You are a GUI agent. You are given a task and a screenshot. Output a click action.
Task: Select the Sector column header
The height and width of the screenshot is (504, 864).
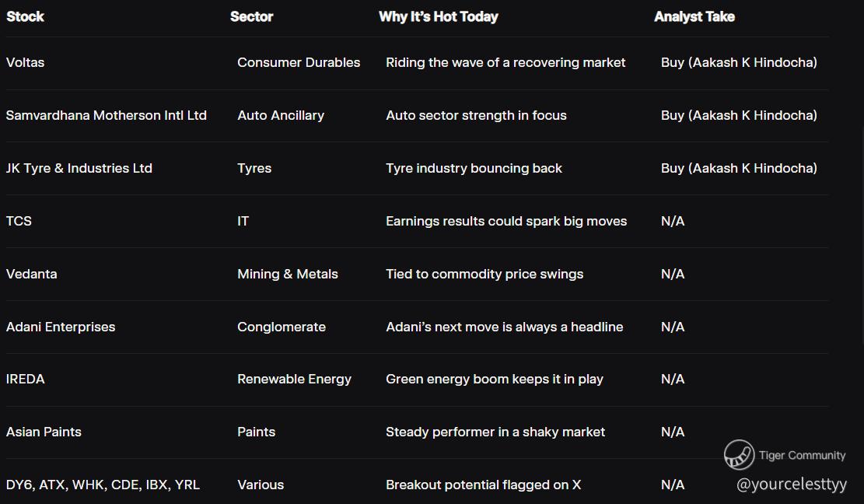(251, 16)
